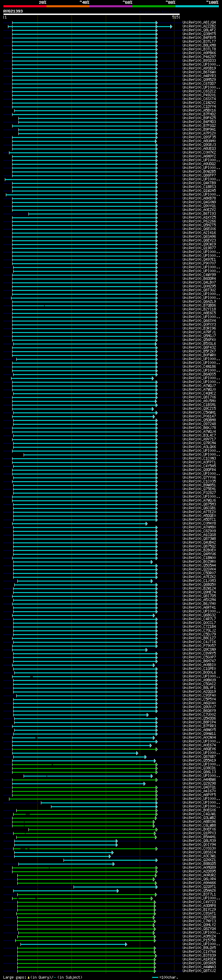Select label UniRef100_Q6BG32
This screenshot has width=222, height=980.
point(199,615)
